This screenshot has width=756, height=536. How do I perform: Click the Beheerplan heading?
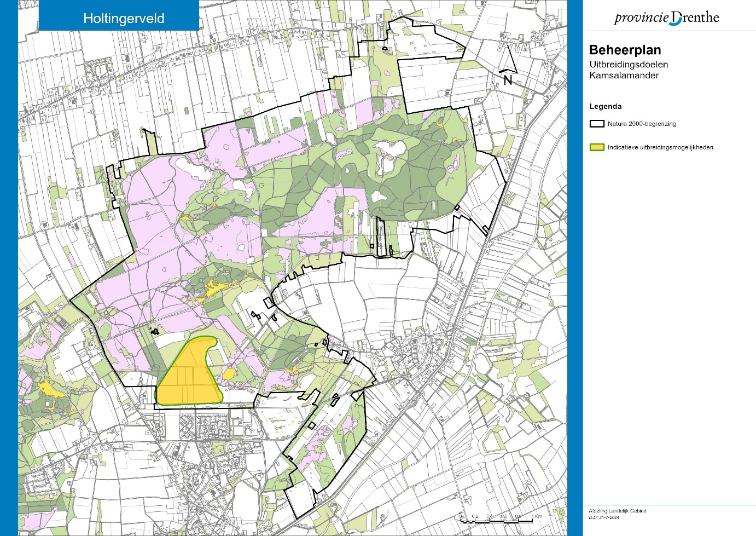pos(625,50)
